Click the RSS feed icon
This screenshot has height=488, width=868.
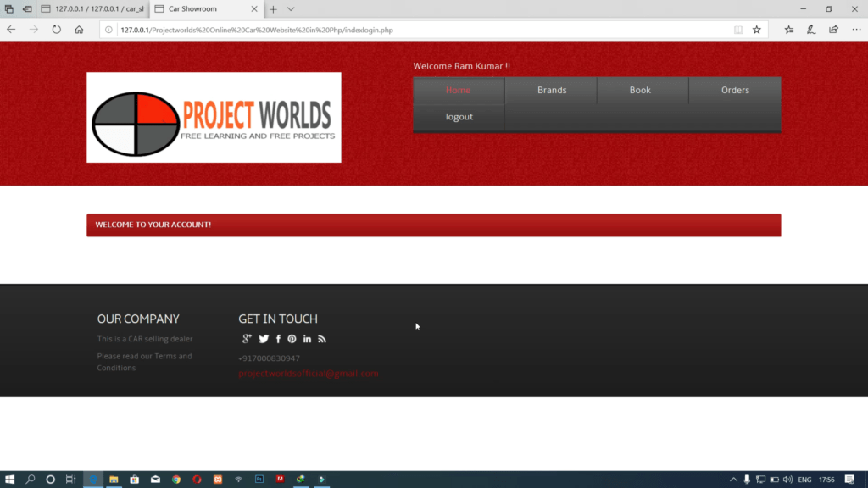point(322,338)
